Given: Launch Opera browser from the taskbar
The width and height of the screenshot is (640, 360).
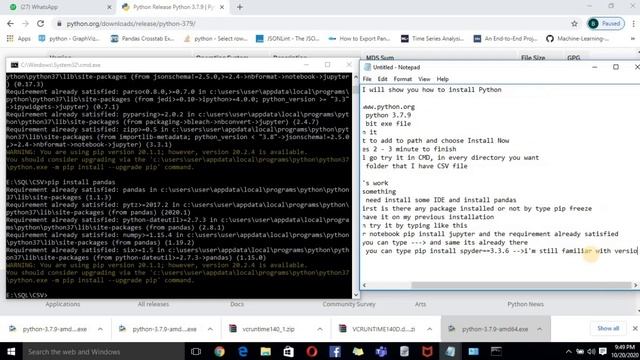Looking at the screenshot, I should 312,351.
